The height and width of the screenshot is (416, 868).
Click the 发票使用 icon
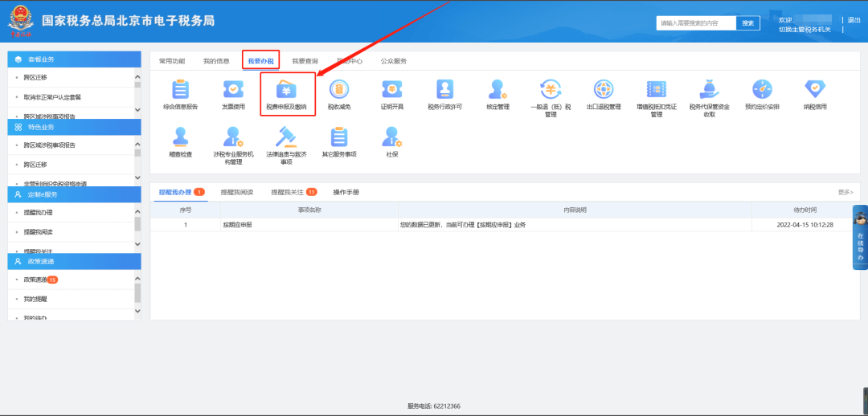tap(233, 90)
